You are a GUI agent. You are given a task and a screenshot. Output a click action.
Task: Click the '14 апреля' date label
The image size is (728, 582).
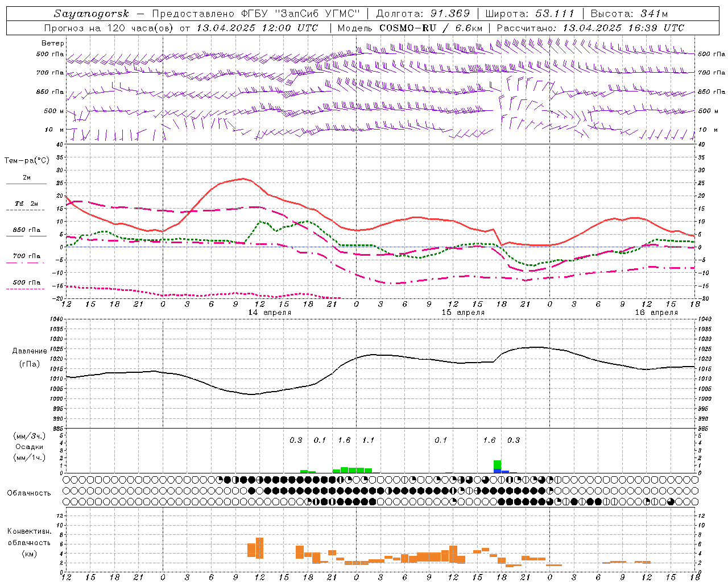pyautogui.click(x=270, y=313)
